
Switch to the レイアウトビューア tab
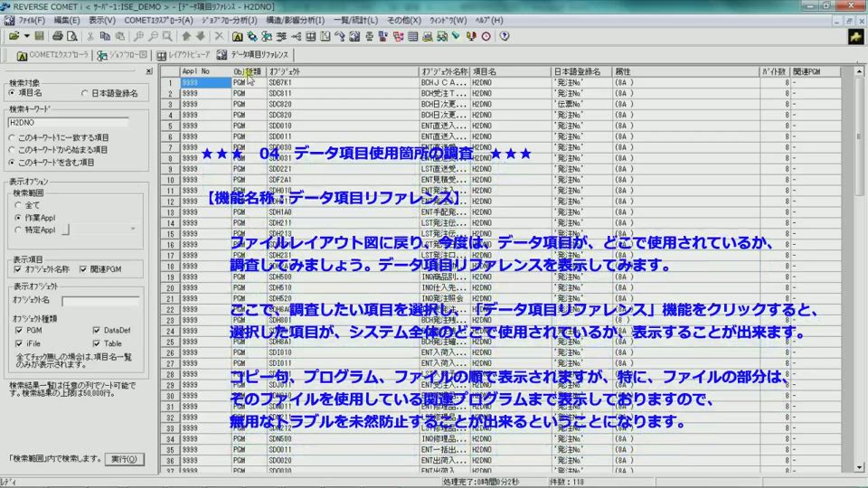click(184, 55)
